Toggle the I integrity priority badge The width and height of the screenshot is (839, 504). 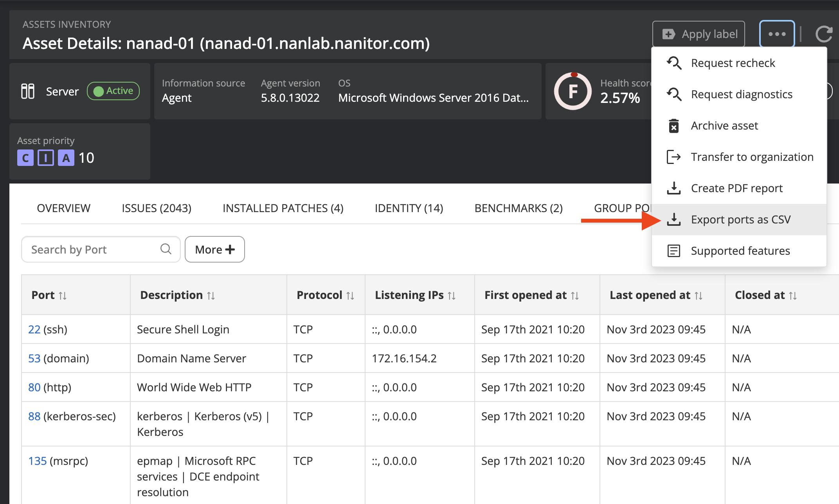(x=46, y=158)
